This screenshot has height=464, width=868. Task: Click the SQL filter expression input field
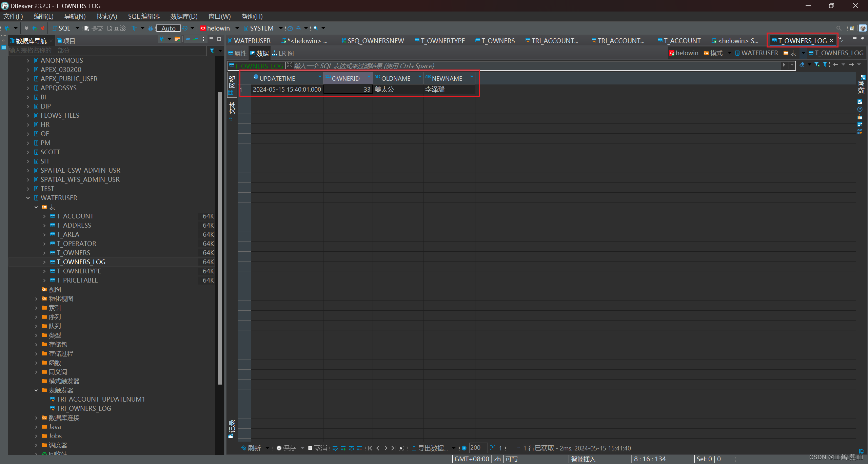pos(509,66)
